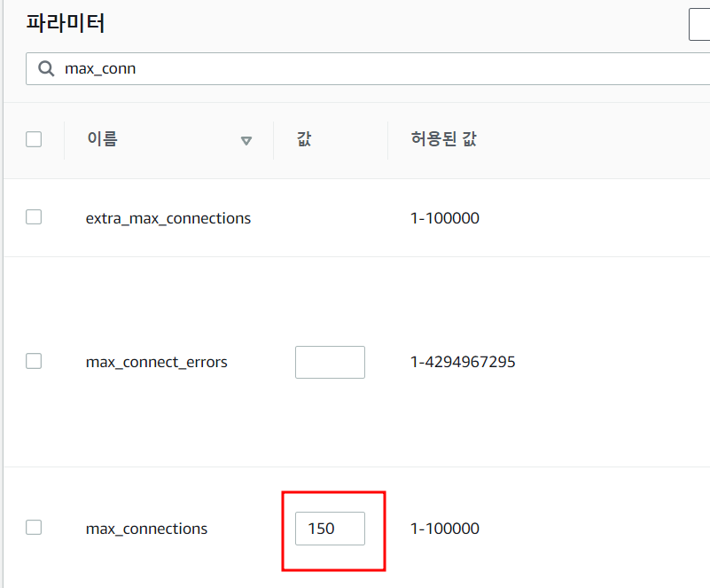
Task: Click the magnifier icon in search bar
Action: pos(43,68)
